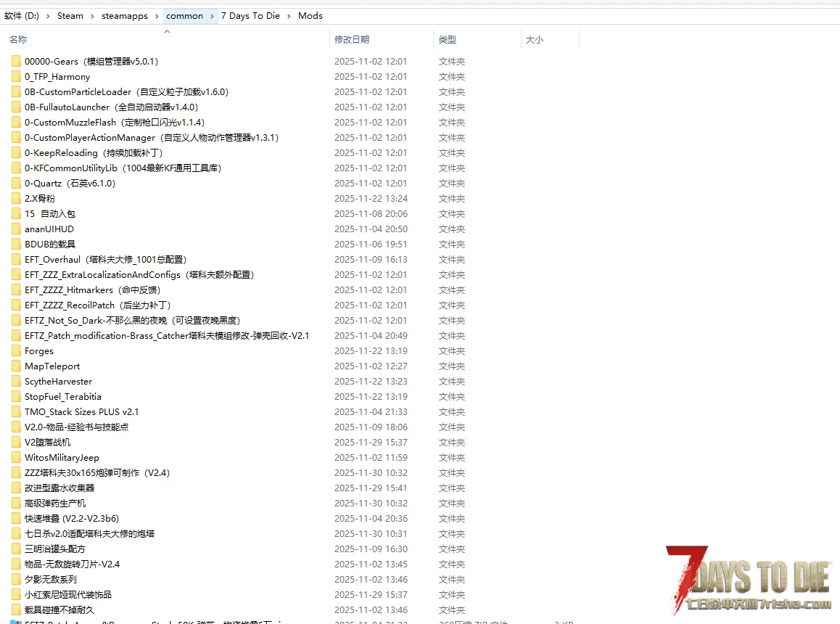Screen dimensions: 840x624
Task: Open the breadcrumb chevron after steamapps
Action: (x=158, y=16)
